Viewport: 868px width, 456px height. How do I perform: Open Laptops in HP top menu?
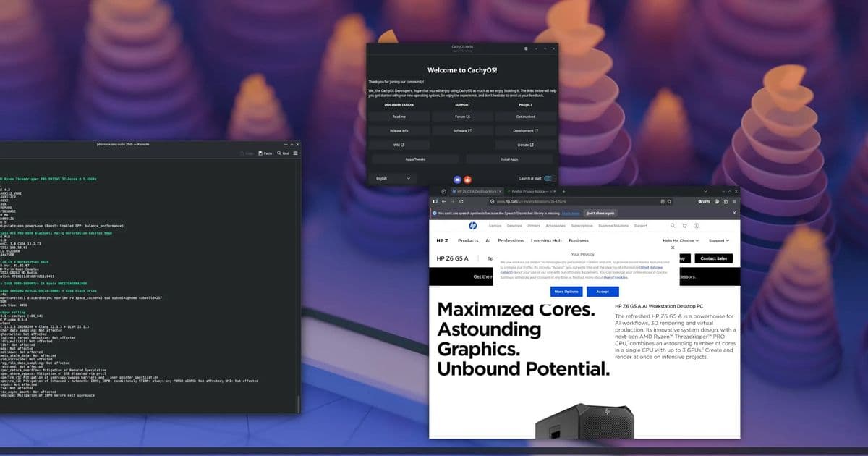[x=495, y=226]
